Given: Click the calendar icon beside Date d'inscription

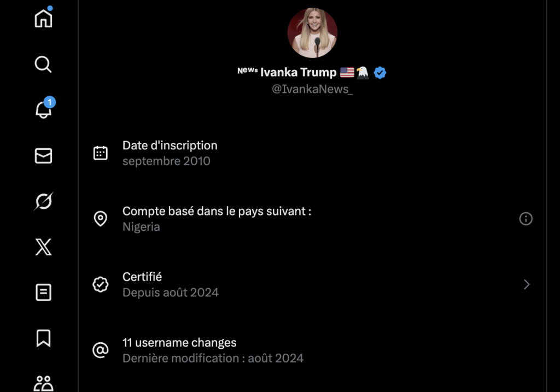Looking at the screenshot, I should 101,153.
